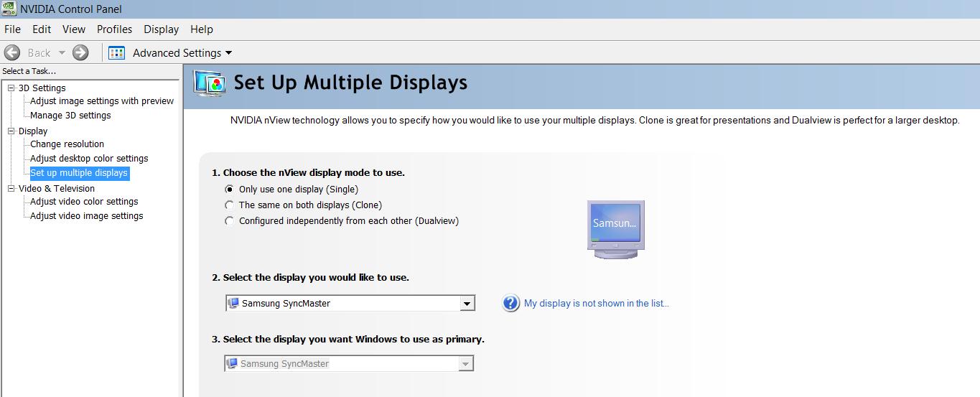
Task: Click the Video & Television category label
Action: (x=57, y=188)
